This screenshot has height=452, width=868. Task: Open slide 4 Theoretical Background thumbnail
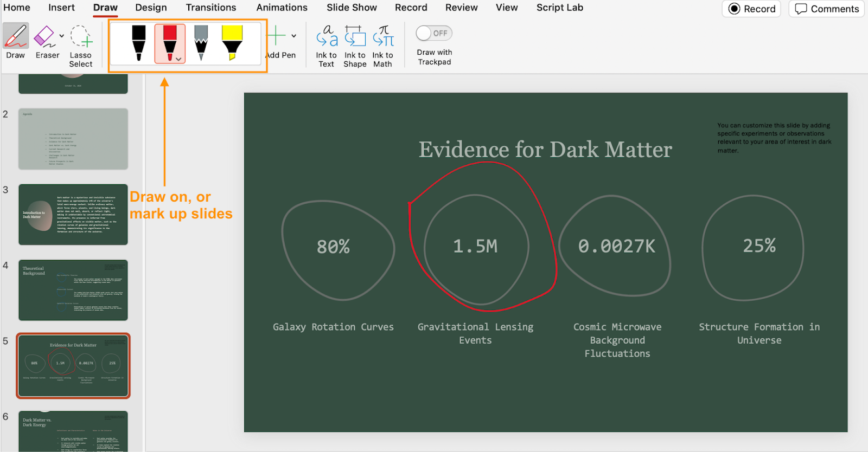coord(73,290)
